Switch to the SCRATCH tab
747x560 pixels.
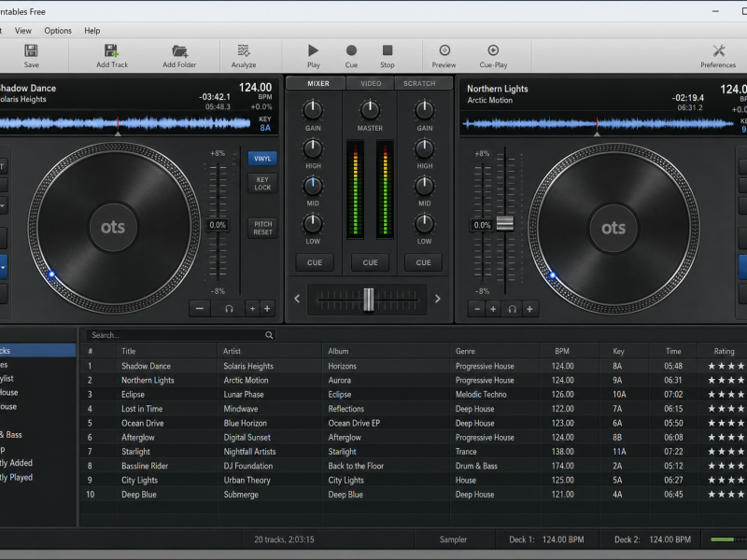click(419, 83)
